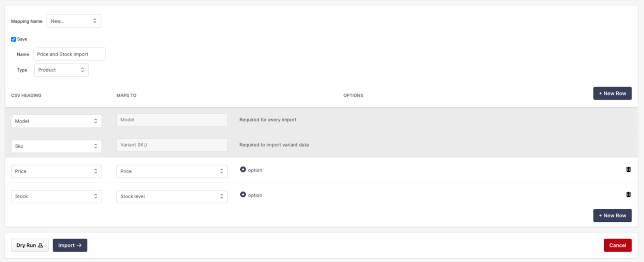Open the Mapping Name dropdown
The width and height of the screenshot is (644, 262).
point(74,21)
